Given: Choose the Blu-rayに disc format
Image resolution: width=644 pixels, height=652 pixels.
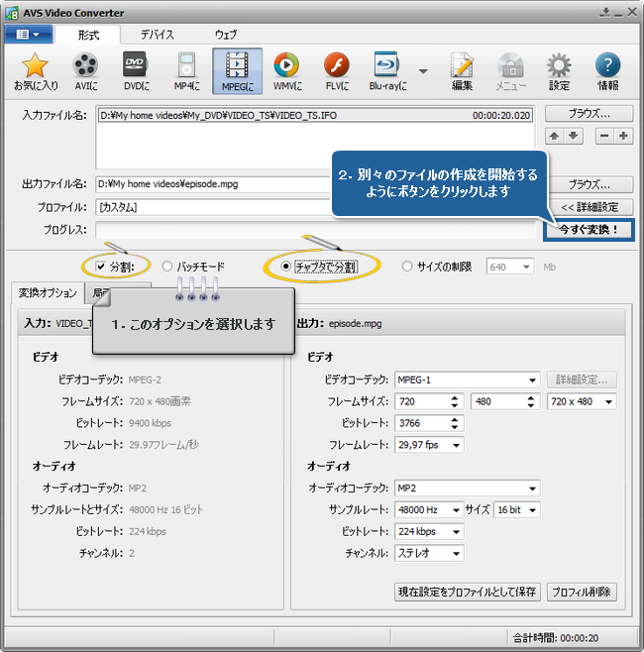Looking at the screenshot, I should pyautogui.click(x=387, y=71).
